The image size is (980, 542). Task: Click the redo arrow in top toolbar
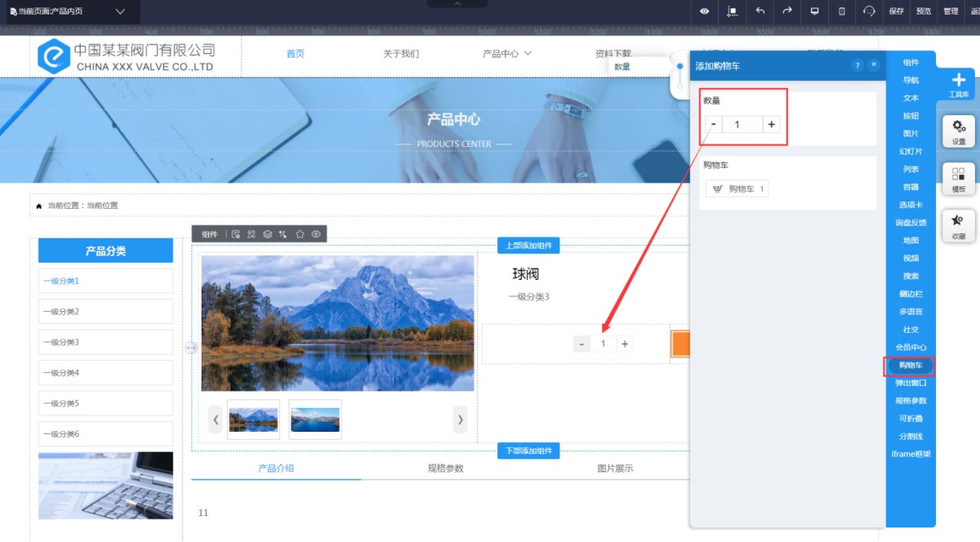point(787,11)
